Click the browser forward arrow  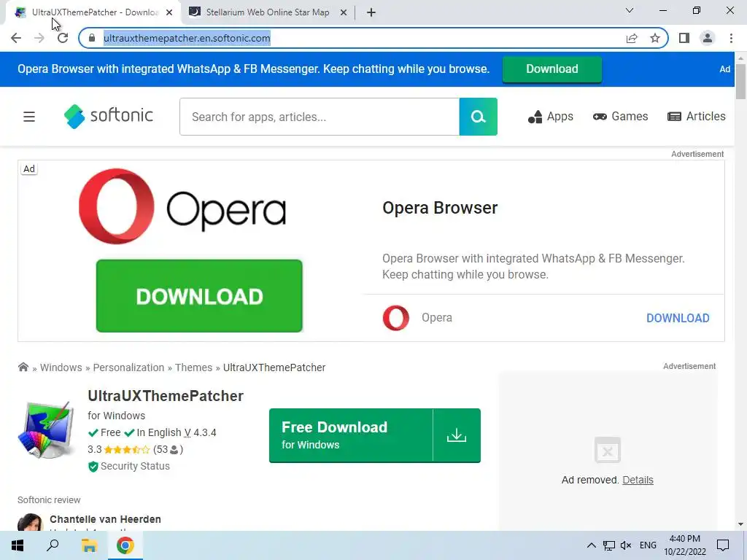coord(39,38)
